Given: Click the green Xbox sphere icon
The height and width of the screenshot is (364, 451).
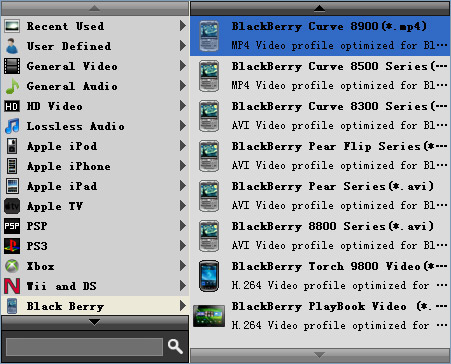Looking at the screenshot, I should coord(12,266).
